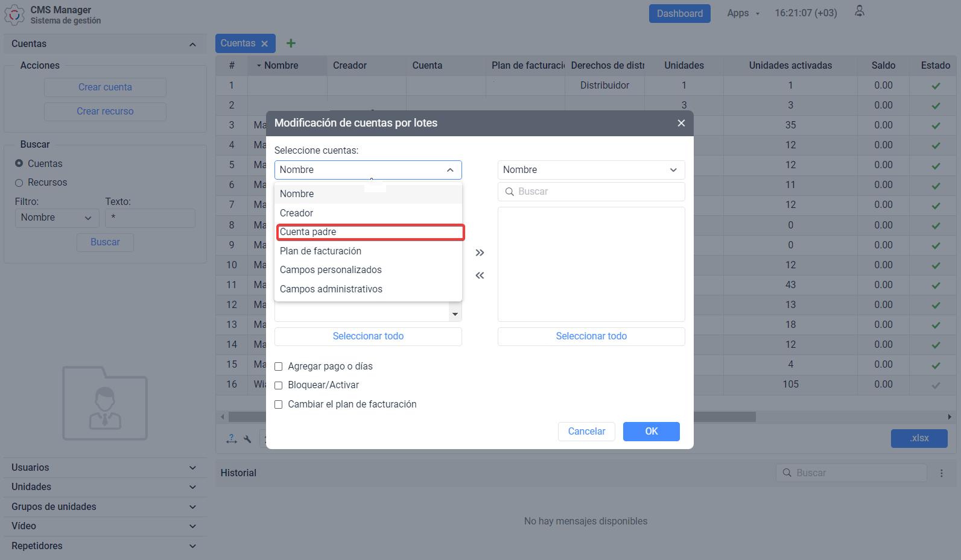961x560 pixels.
Task: Click the column auto-width question mark icon
Action: coord(231,439)
